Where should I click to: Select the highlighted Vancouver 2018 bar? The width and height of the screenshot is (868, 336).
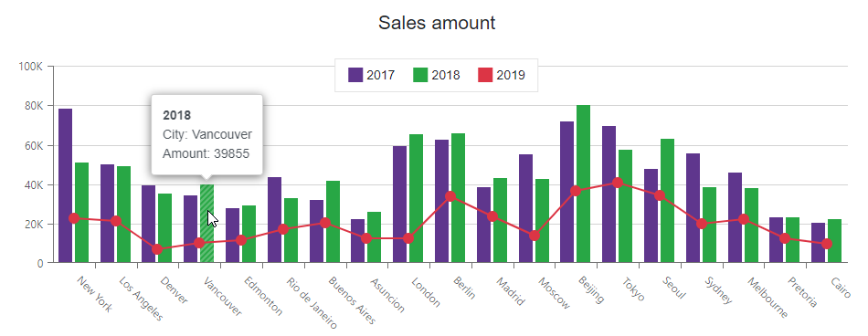(x=207, y=224)
